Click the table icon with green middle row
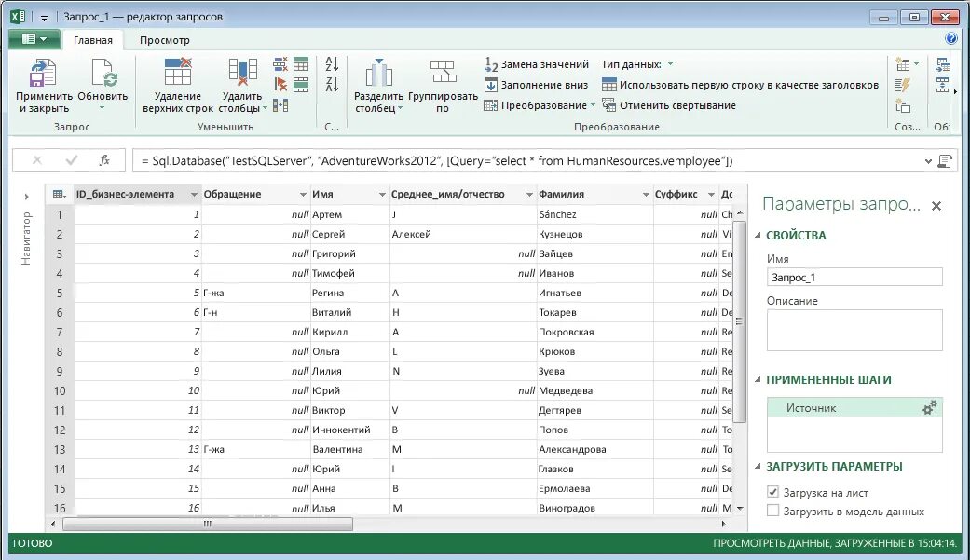Screen dimensions: 970x560 click(x=301, y=85)
